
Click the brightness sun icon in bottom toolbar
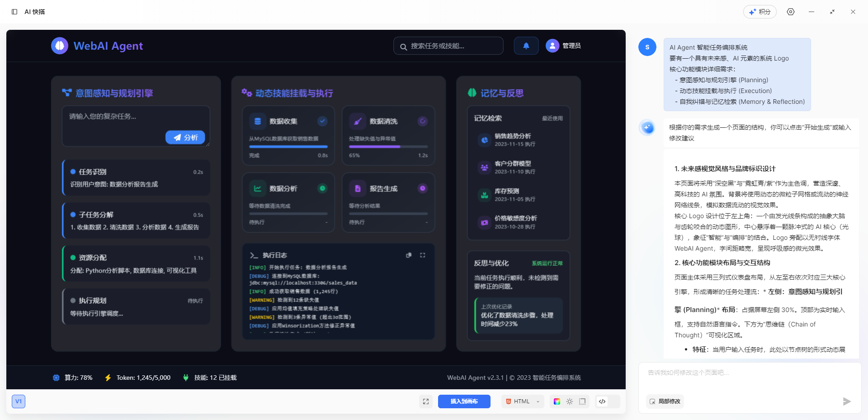(x=570, y=401)
